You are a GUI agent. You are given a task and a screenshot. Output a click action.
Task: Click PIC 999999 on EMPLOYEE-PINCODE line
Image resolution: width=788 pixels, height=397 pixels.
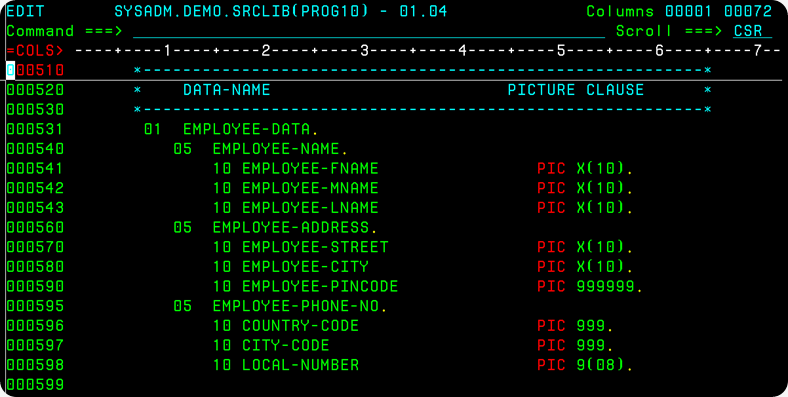pos(590,287)
